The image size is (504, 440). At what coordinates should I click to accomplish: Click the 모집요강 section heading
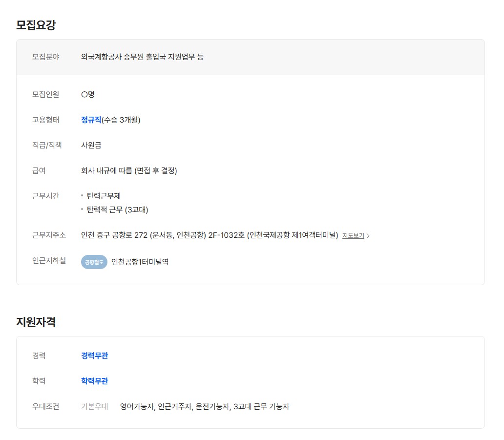tap(36, 25)
